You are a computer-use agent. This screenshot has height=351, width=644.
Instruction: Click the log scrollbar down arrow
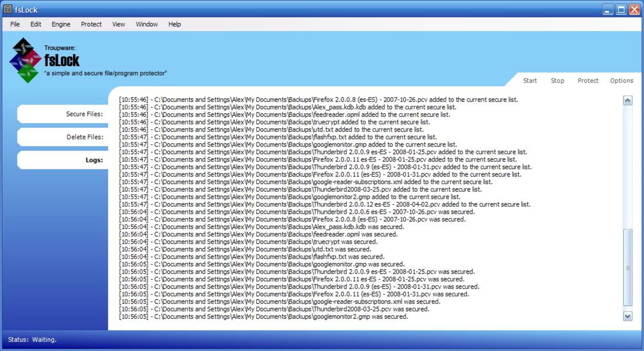[628, 316]
